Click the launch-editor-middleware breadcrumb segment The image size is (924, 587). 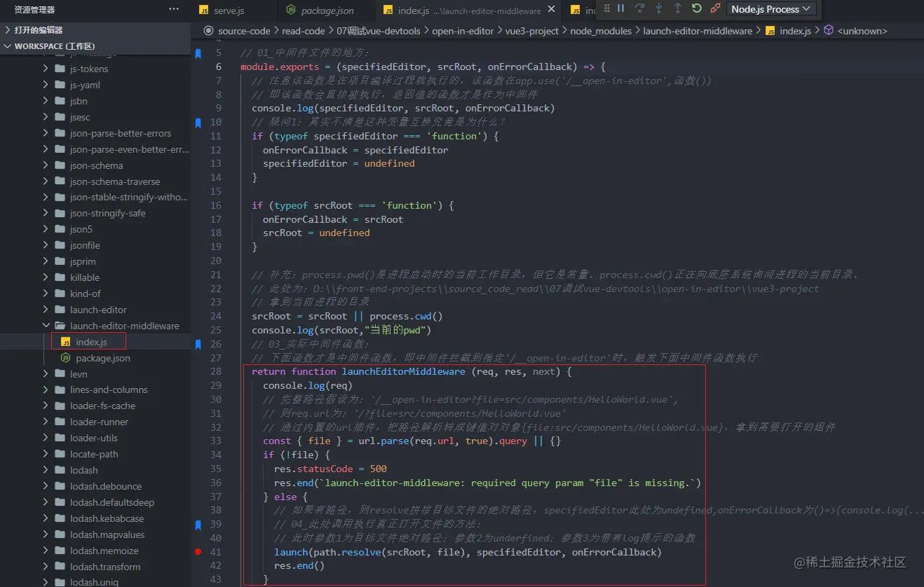[x=698, y=31]
